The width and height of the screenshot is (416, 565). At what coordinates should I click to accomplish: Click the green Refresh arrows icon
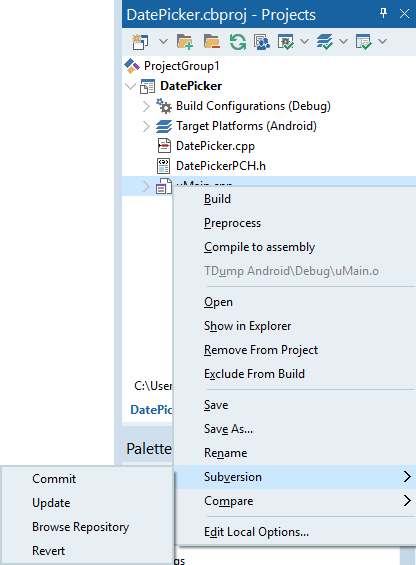[238, 42]
